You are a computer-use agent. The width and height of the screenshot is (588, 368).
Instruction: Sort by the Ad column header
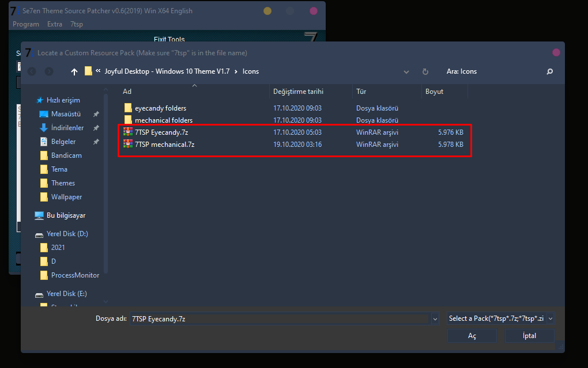point(127,92)
